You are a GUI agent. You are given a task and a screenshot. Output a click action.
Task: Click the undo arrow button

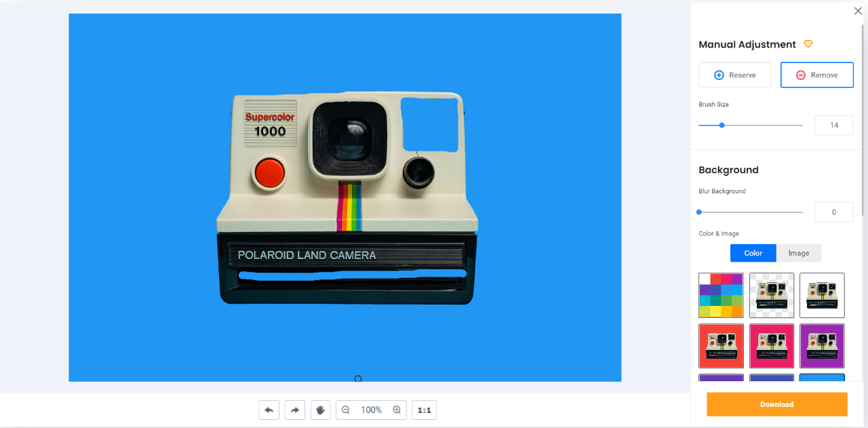coord(269,410)
